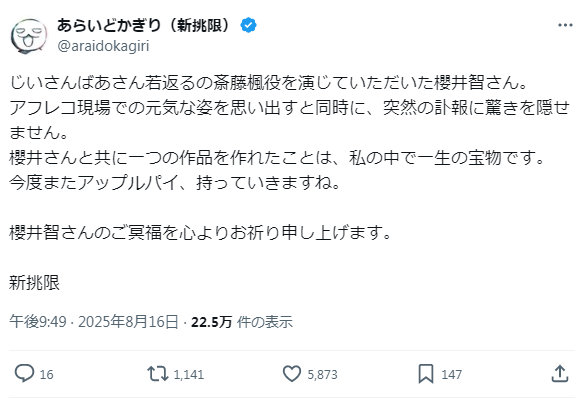Bookmark the post with the bookmark icon
This screenshot has height=399, width=583.
click(x=426, y=374)
